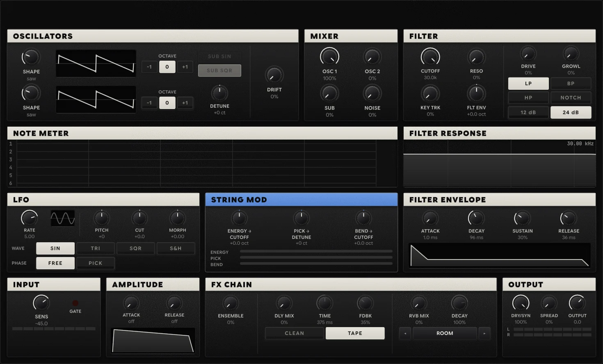Click the RESO knob
Viewport: 603px width, 364px height.
(x=476, y=57)
